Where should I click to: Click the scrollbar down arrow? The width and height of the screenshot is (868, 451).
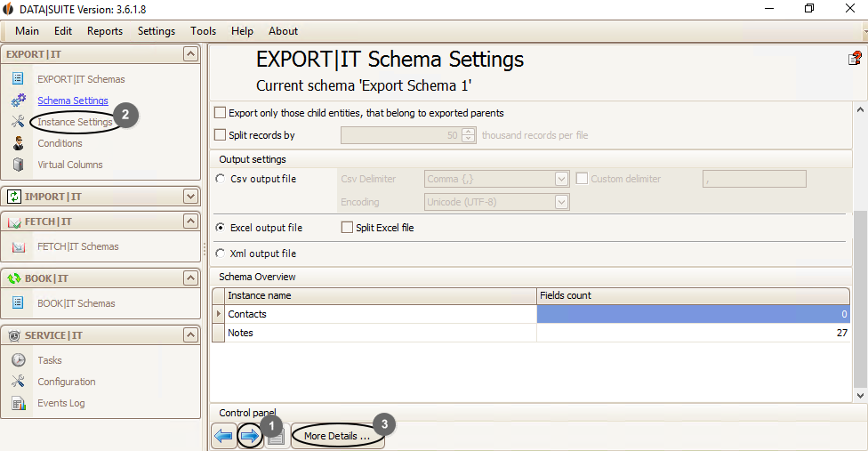click(860, 395)
